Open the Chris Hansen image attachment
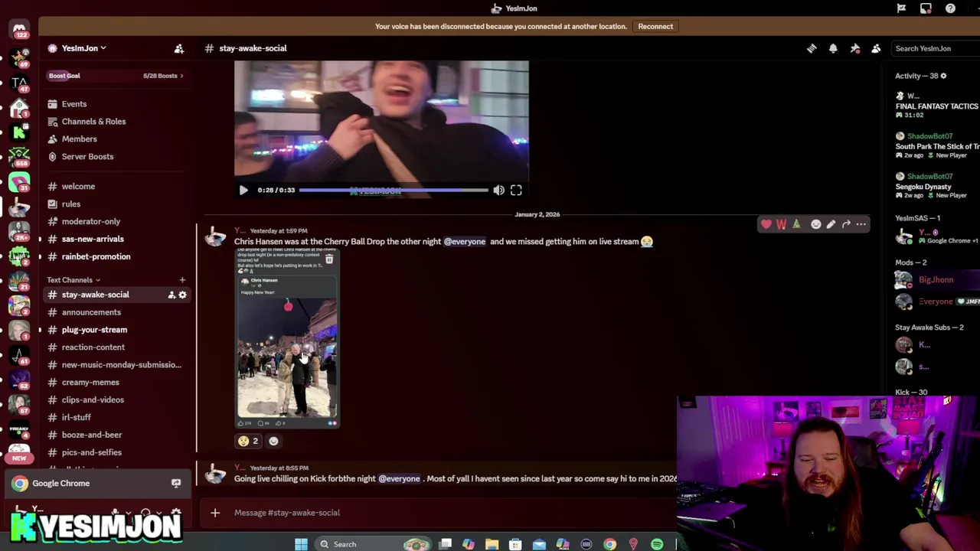 (x=286, y=338)
